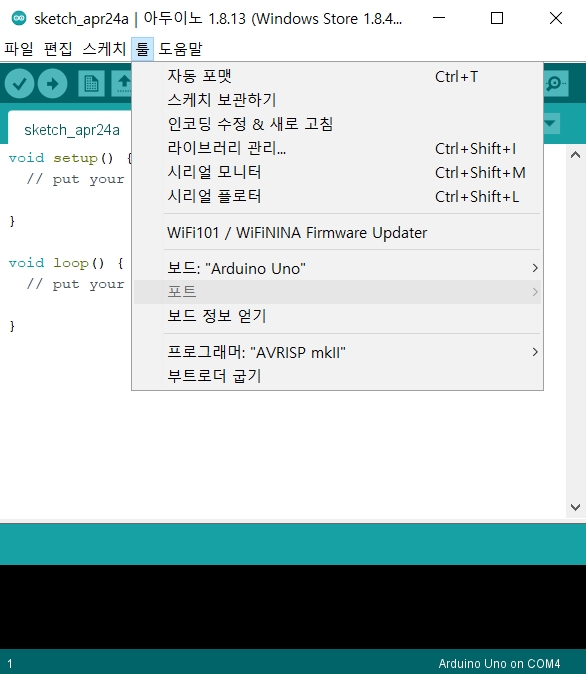Open 라이브러리 관리... entry

pyautogui.click(x=337, y=148)
